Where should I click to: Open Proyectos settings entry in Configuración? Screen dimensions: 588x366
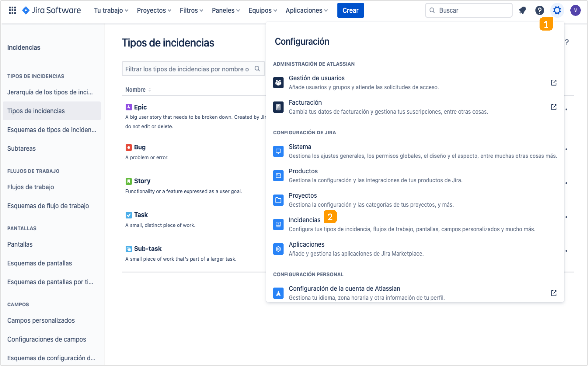click(x=415, y=200)
